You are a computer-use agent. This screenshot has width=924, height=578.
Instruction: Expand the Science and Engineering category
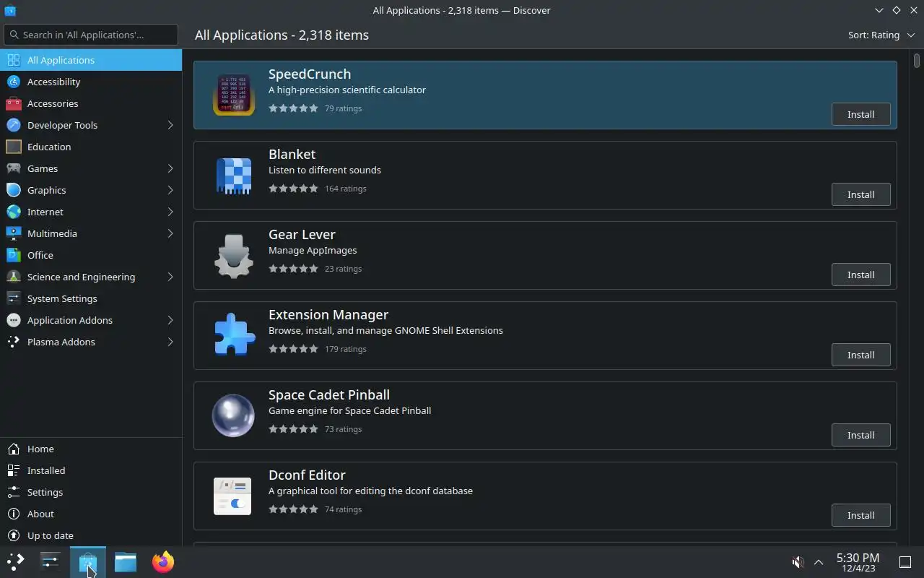[x=170, y=277]
